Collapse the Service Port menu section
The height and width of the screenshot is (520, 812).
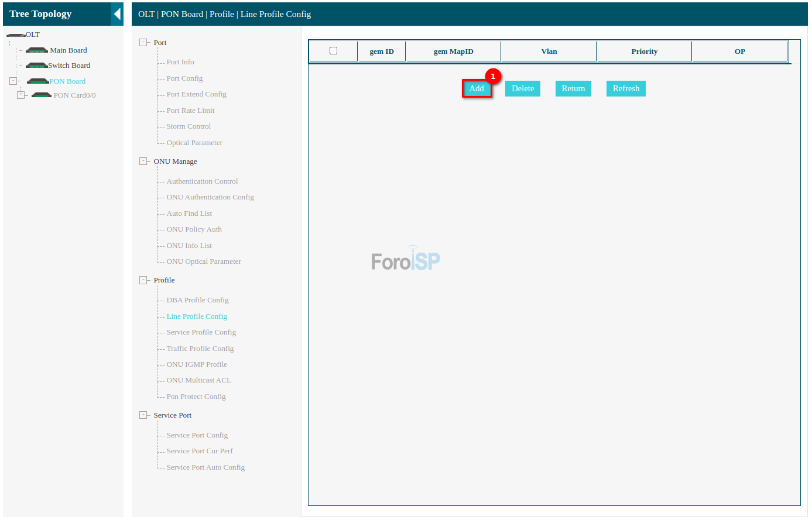[143, 415]
